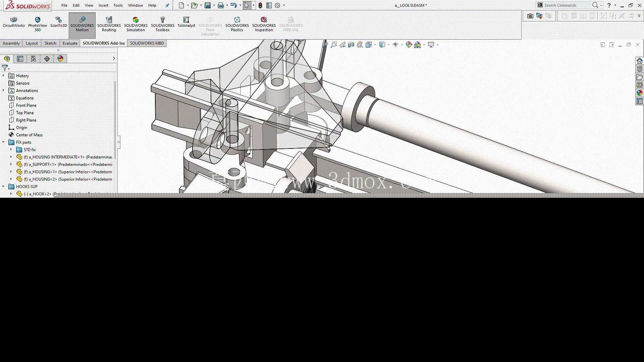Expand the Options gear dropdown arrow

pyautogui.click(x=284, y=5)
